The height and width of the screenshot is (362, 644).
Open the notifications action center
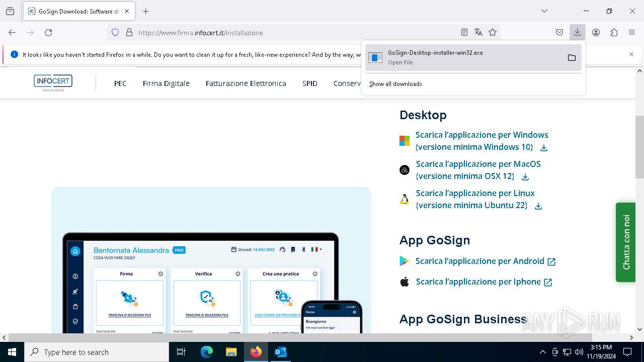click(x=627, y=352)
